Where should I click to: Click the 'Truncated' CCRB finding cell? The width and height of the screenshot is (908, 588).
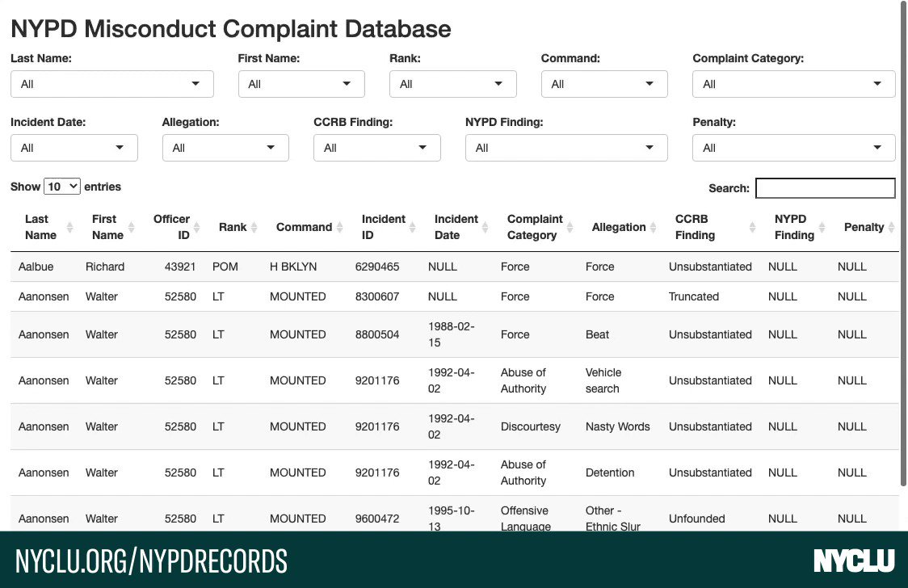(x=694, y=297)
